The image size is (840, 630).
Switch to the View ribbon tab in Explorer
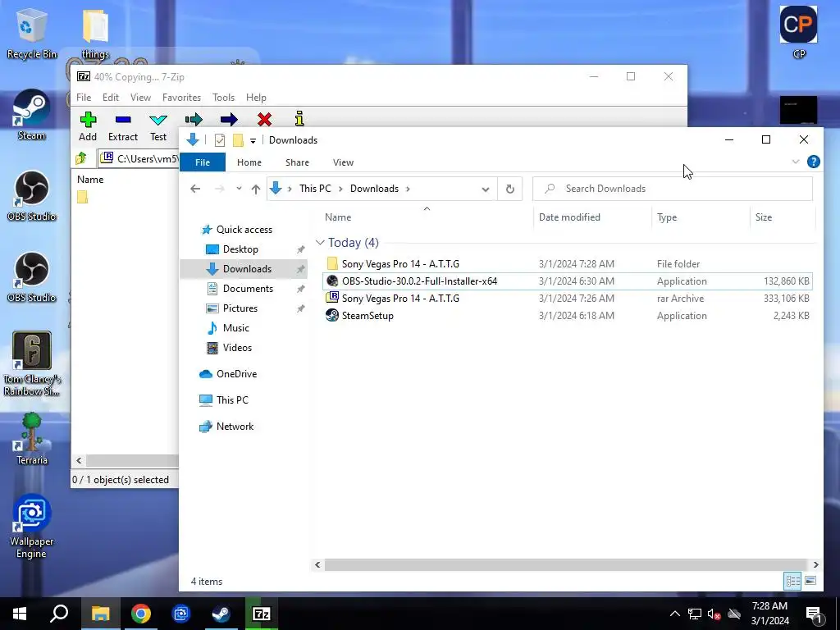click(x=343, y=162)
